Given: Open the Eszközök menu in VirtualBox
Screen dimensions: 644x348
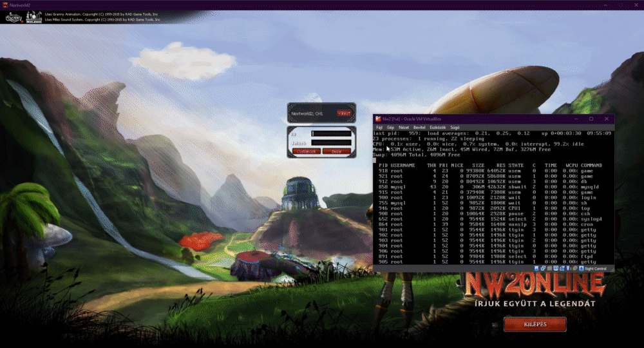Looking at the screenshot, I should (x=437, y=128).
